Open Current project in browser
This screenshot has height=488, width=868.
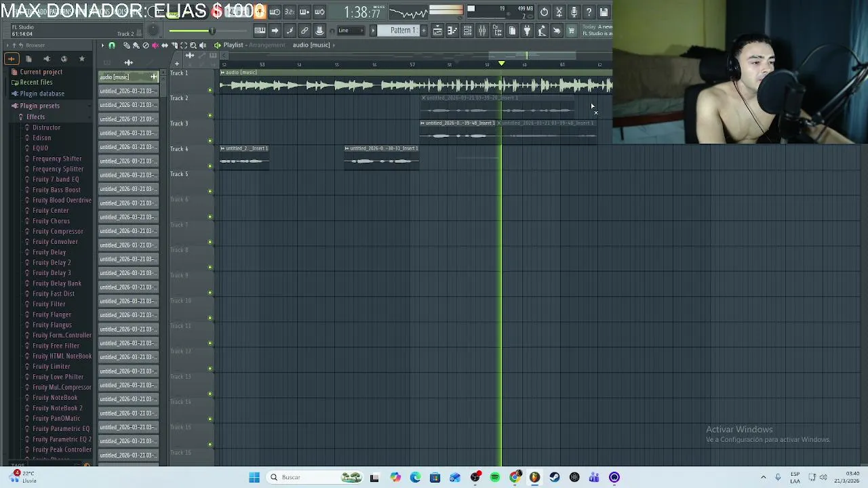[x=41, y=72]
